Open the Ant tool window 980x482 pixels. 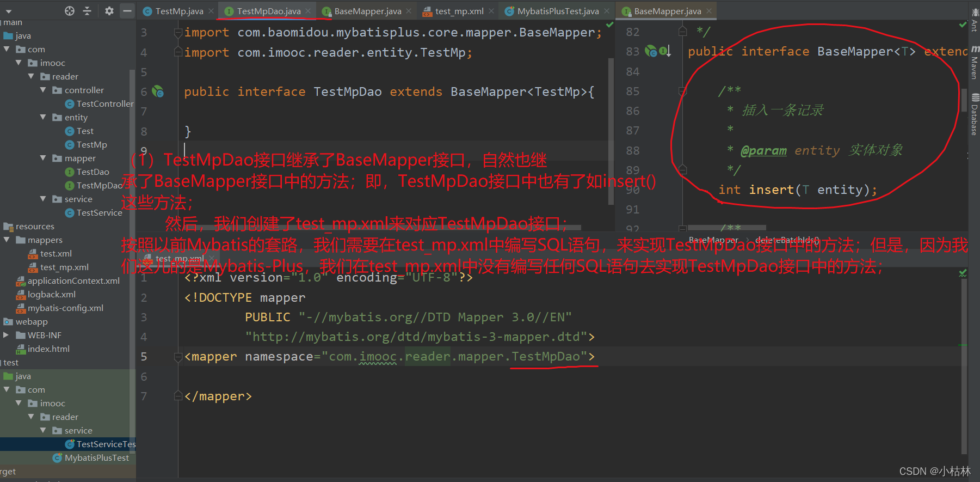975,21
